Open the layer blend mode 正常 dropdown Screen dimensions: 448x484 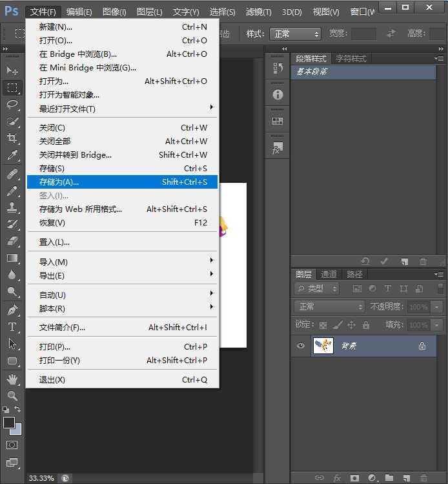[330, 306]
